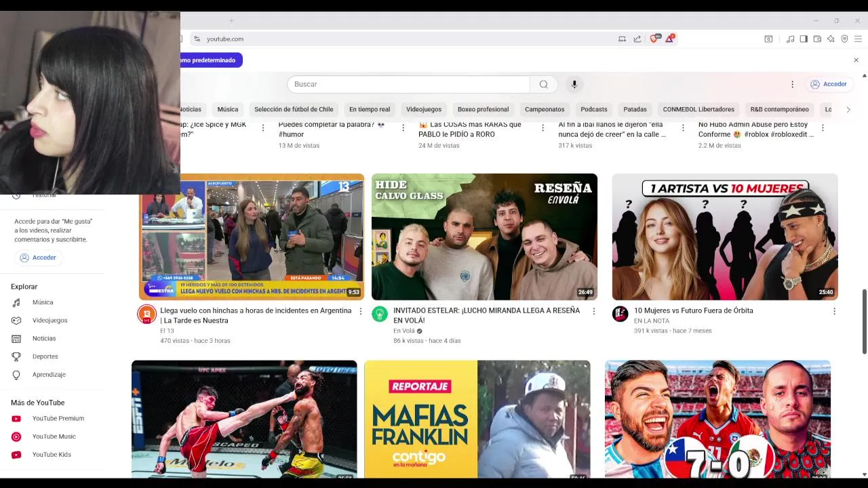Open the Brave VPN shield icon
The image size is (868, 488).
click(x=844, y=39)
